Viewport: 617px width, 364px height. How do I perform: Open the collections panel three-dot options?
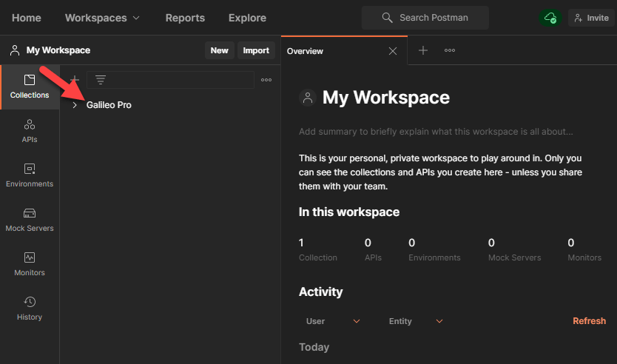(266, 80)
